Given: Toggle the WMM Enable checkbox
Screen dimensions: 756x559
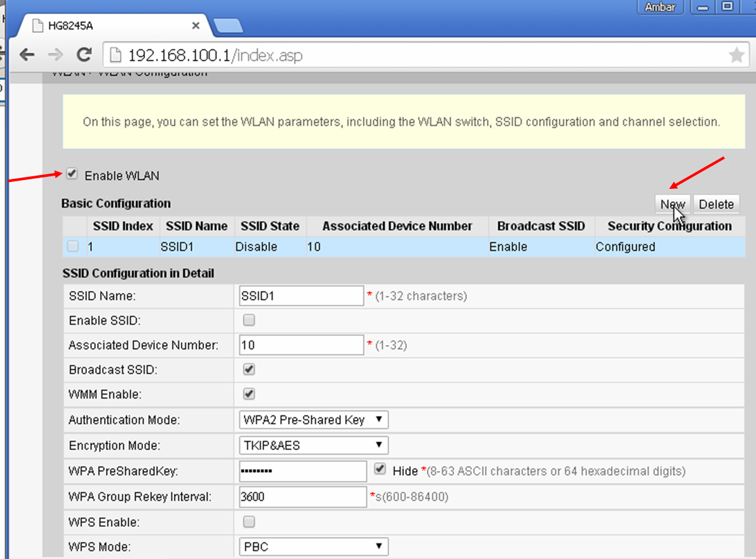Looking at the screenshot, I should pos(249,394).
